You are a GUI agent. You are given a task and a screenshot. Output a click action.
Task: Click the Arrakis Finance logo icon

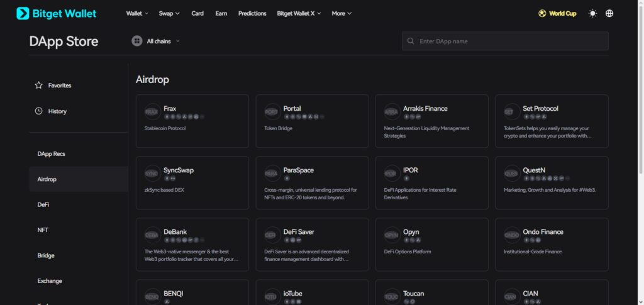pos(391,112)
